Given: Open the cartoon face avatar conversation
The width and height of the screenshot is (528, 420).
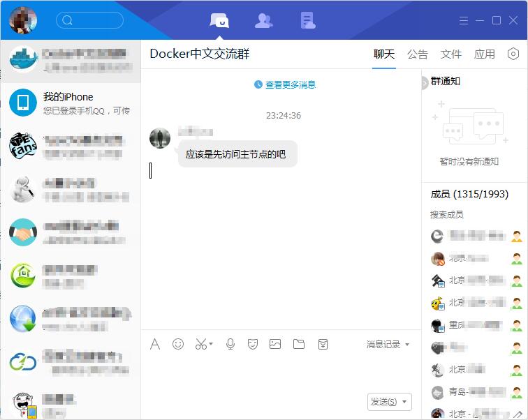Looking at the screenshot, I should coord(71,403).
